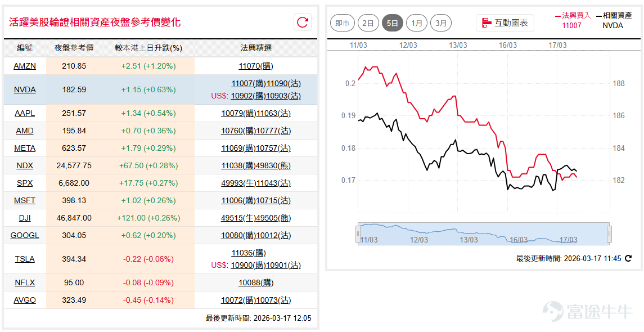Click the blue range navigator overview area
The image size is (644, 332).
point(483,234)
